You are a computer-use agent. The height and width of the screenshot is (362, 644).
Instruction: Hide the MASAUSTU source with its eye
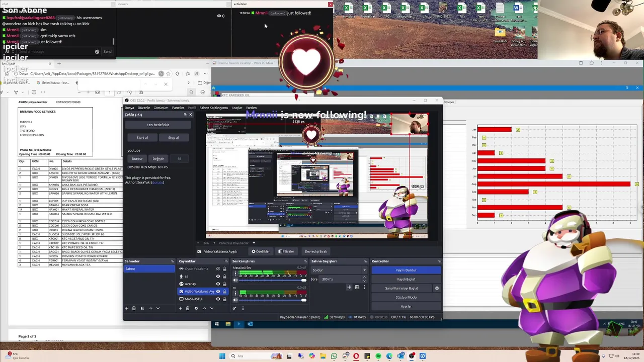[218, 299]
